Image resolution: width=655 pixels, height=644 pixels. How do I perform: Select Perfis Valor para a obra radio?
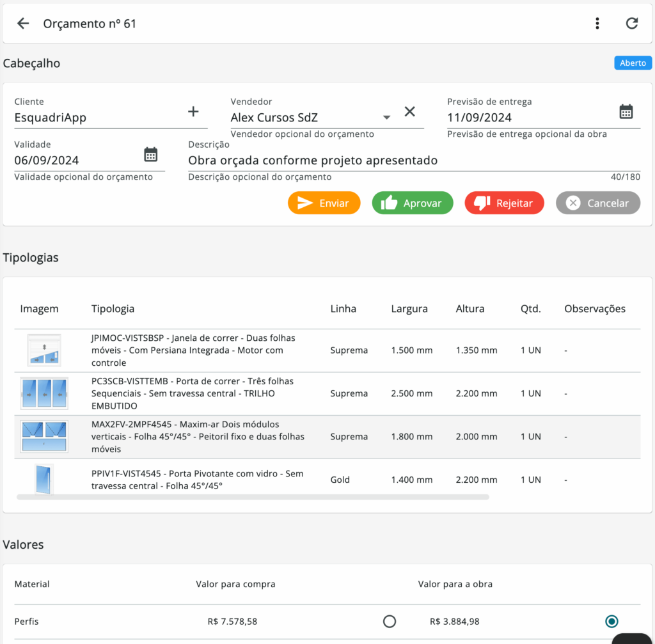click(x=612, y=621)
